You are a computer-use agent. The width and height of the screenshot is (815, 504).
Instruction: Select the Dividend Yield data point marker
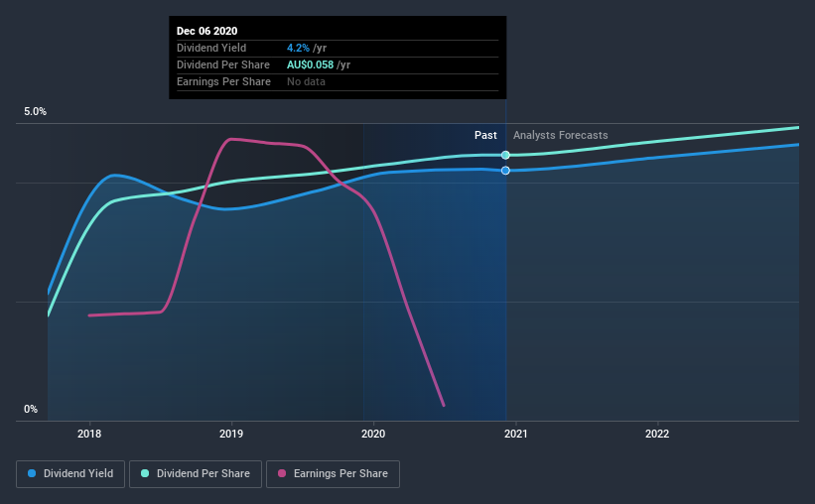505,171
